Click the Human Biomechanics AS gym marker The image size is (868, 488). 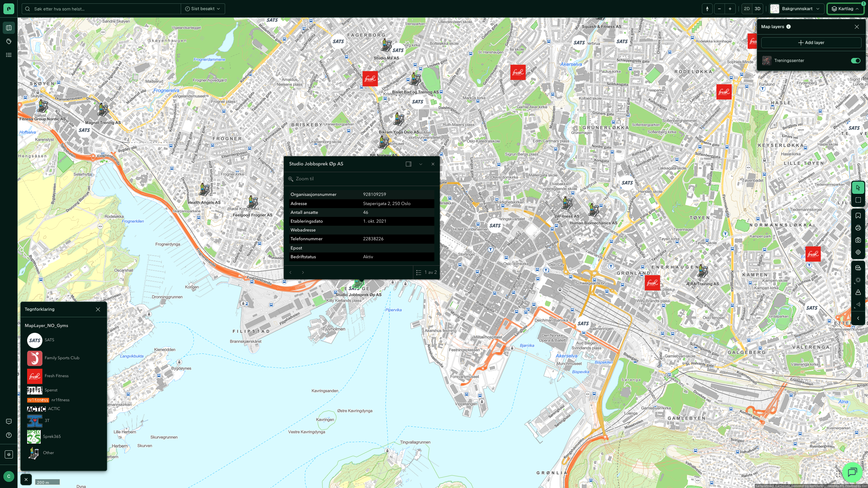point(593,210)
